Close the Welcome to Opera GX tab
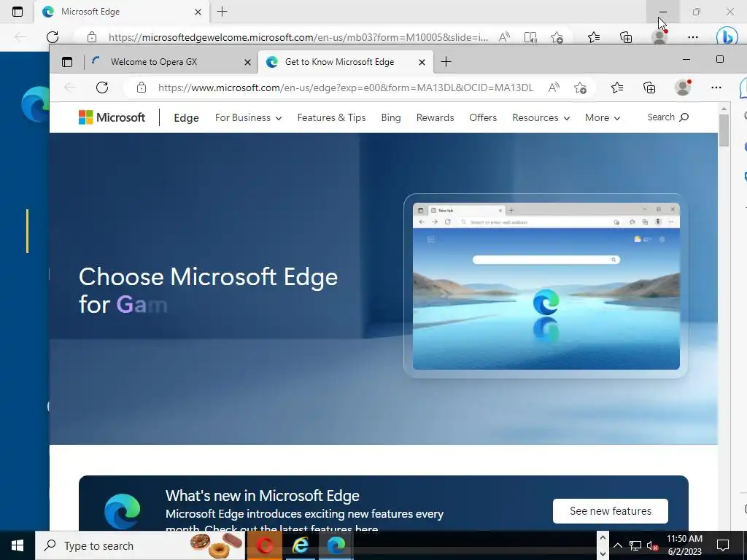Viewport: 747px width, 560px height. pos(247,63)
